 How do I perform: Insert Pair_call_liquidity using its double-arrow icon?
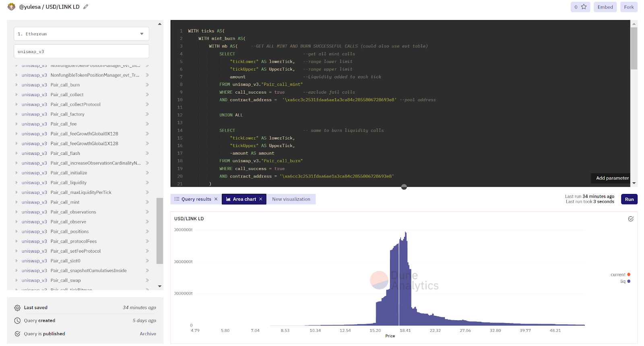click(147, 183)
